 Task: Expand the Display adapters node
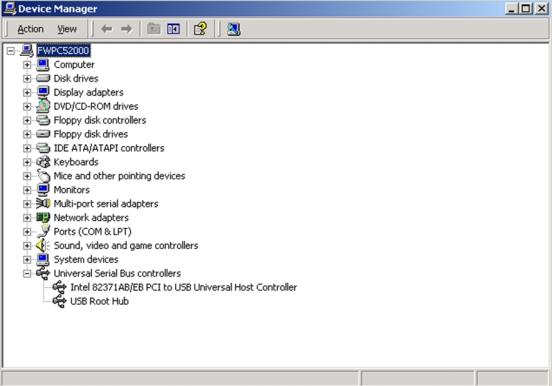(27, 93)
